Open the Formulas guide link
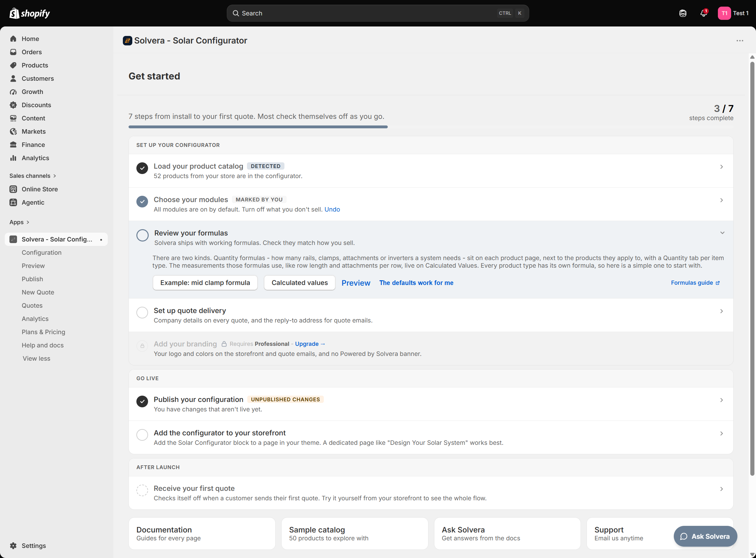The image size is (756, 558). tap(695, 283)
